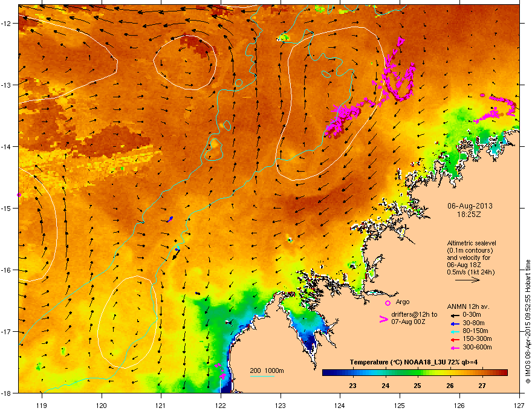Click the latitude axis label -14
This screenshot has height=411, width=532.
coord(6,146)
